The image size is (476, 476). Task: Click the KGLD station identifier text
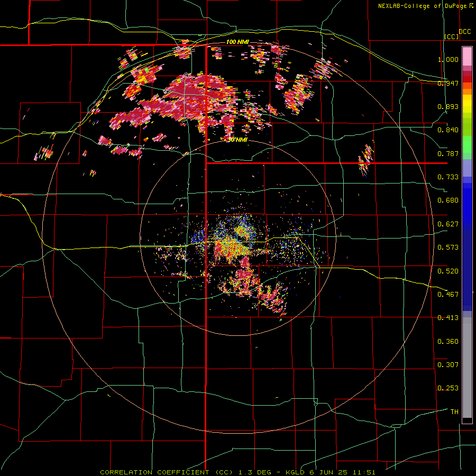[x=296, y=472]
